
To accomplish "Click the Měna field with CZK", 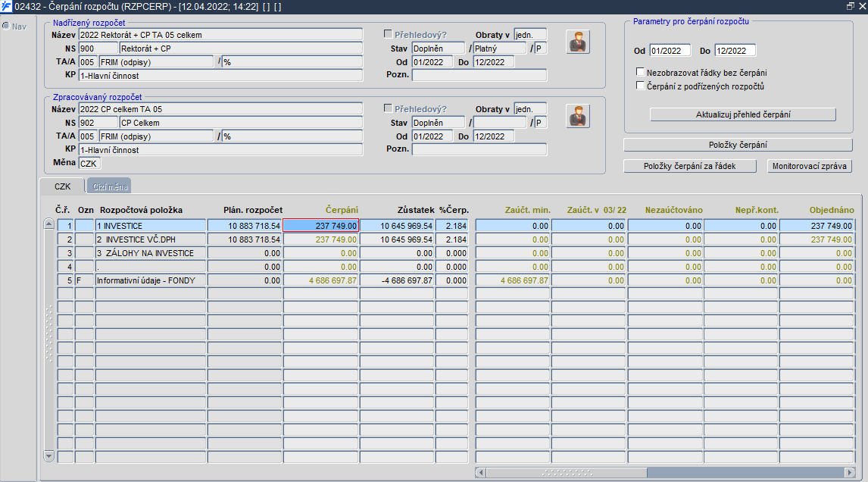I will point(89,164).
